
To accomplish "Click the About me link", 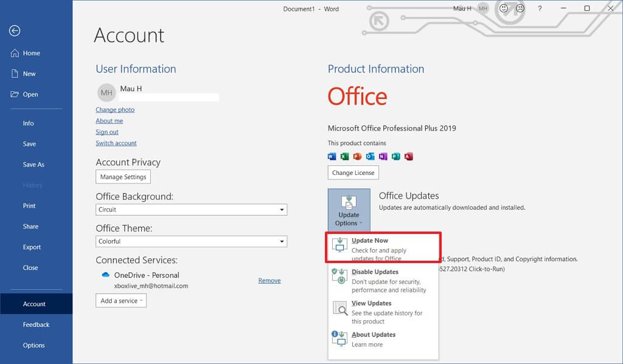I will click(110, 121).
